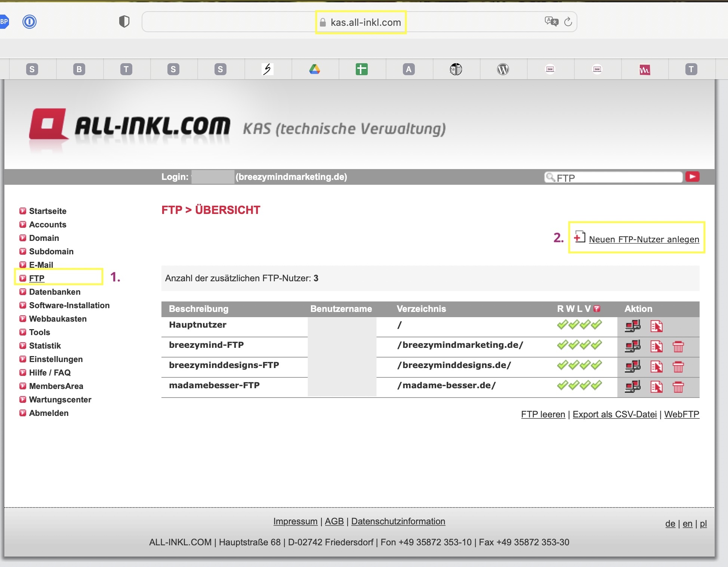Open the 'A' bookmark tile
Image resolution: width=728 pixels, height=567 pixels.
[409, 69]
